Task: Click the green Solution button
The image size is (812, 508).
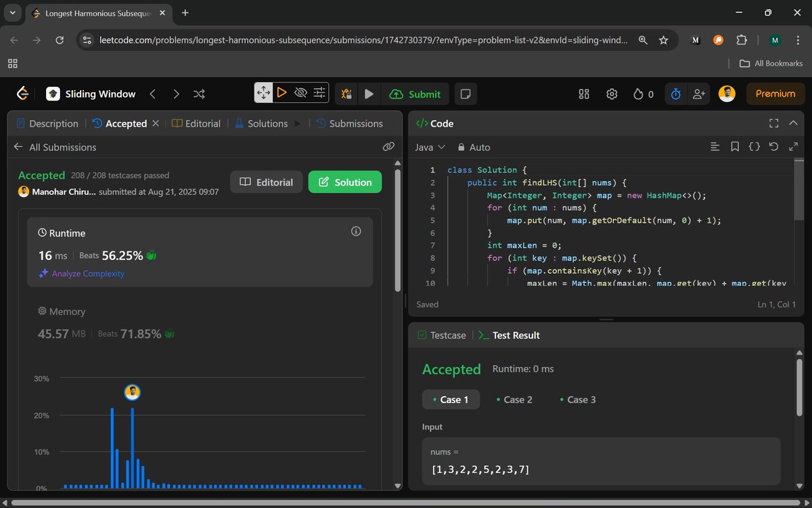Action: point(345,182)
